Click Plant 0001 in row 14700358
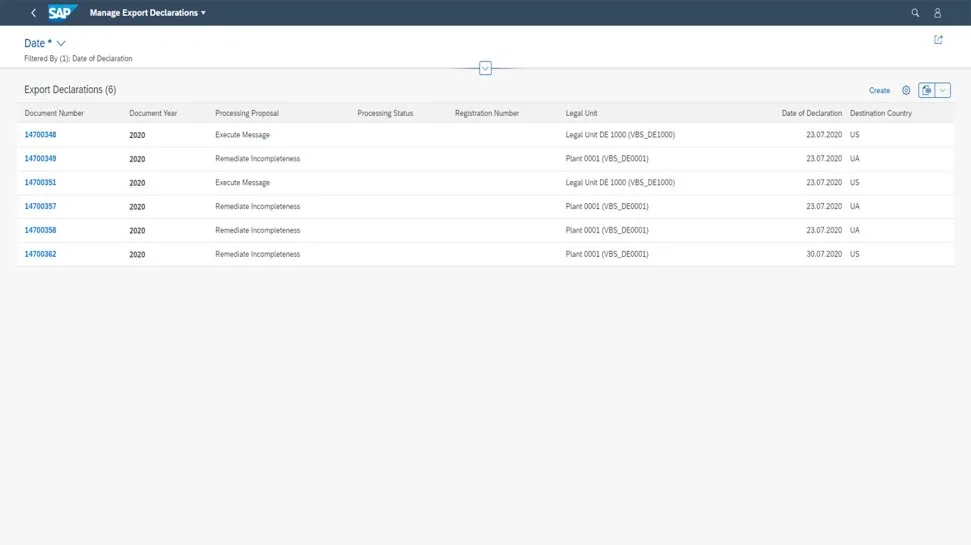This screenshot has height=545, width=971. point(607,230)
